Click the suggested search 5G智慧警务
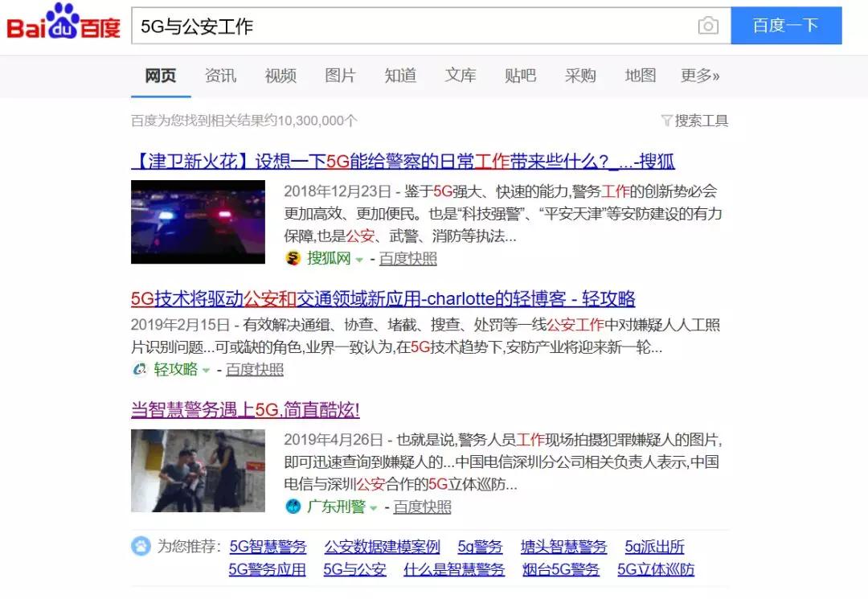This screenshot has height=599, width=868. (x=268, y=547)
